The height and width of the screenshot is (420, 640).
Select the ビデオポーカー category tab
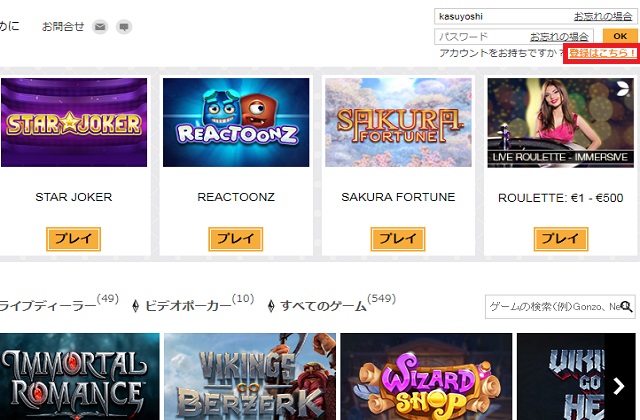point(199,304)
